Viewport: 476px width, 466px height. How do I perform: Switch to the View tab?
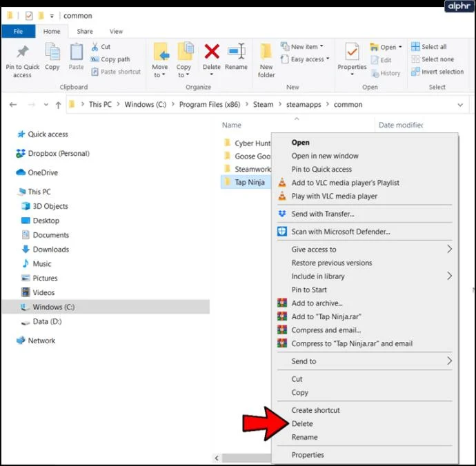(116, 31)
